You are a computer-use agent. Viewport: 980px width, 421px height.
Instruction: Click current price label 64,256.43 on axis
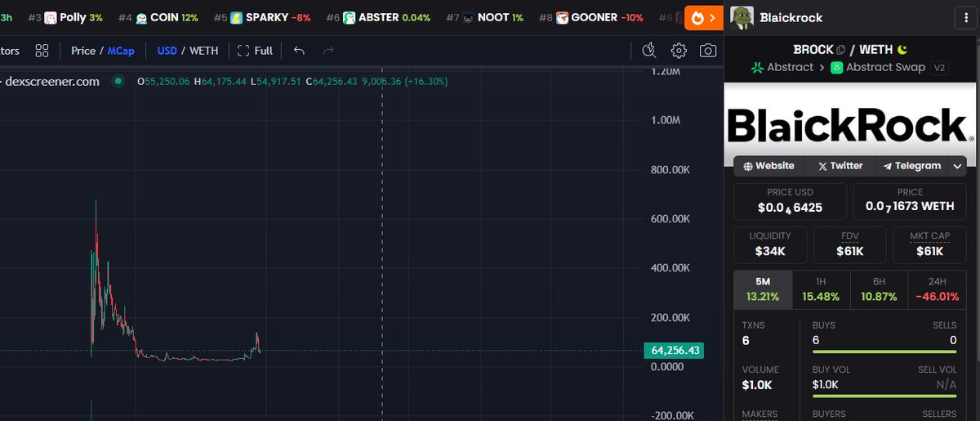click(x=674, y=350)
